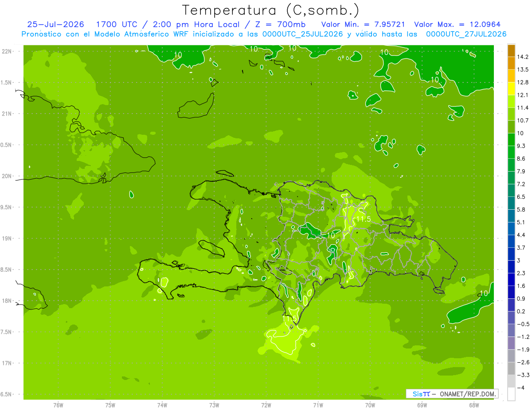Screen dimensions: 532x411
Task: Click the 'Valor Max. = 12.0964' text
Action: coord(458,24)
